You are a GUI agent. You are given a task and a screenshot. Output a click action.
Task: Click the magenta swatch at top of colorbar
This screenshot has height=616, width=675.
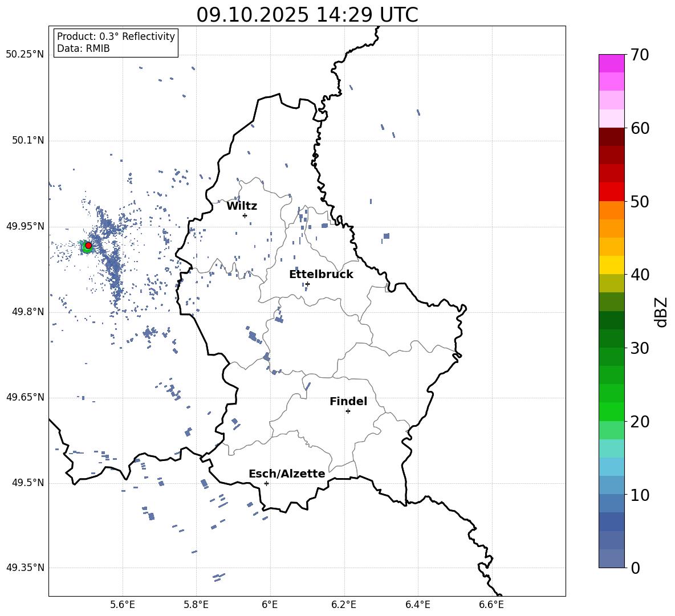point(611,63)
